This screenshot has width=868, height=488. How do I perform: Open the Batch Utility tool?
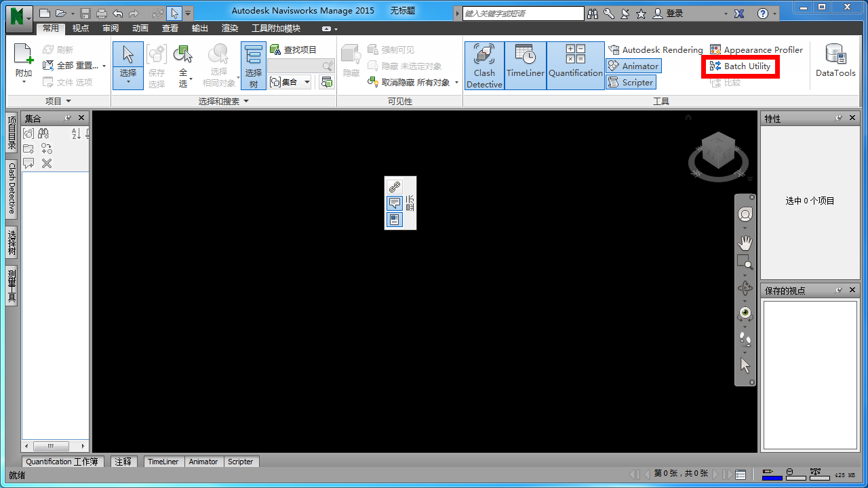point(740,66)
